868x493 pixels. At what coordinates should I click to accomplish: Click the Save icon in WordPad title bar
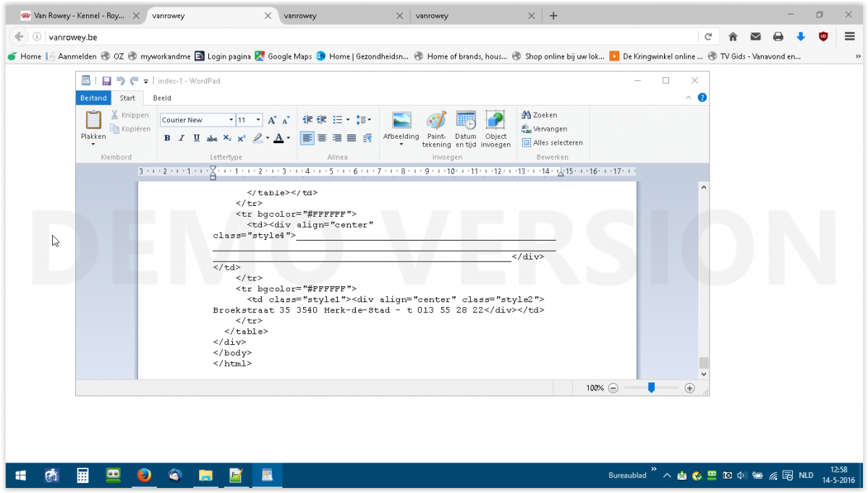tap(106, 81)
